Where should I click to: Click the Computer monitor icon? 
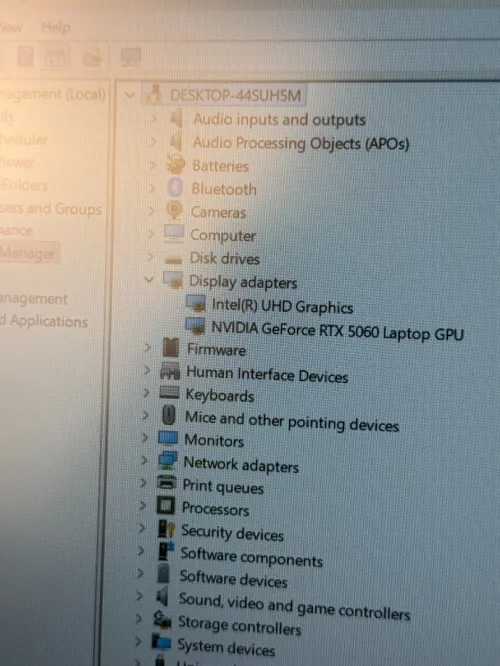pyautogui.click(x=174, y=233)
